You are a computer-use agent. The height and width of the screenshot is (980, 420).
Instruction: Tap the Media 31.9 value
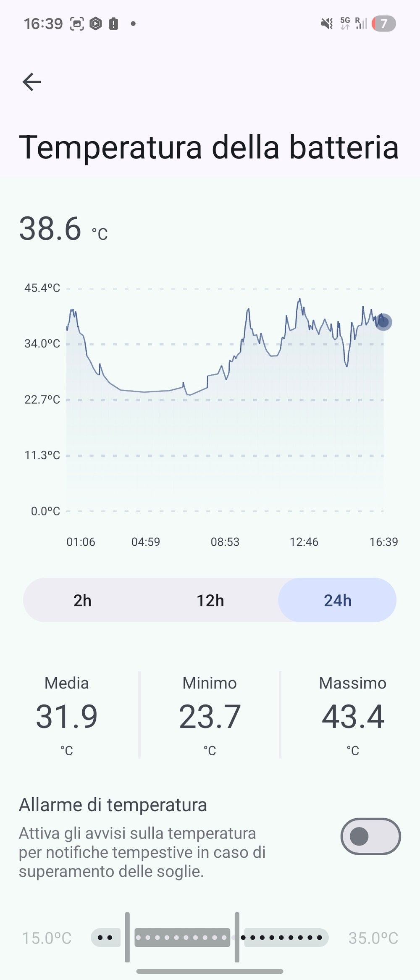coord(66,717)
